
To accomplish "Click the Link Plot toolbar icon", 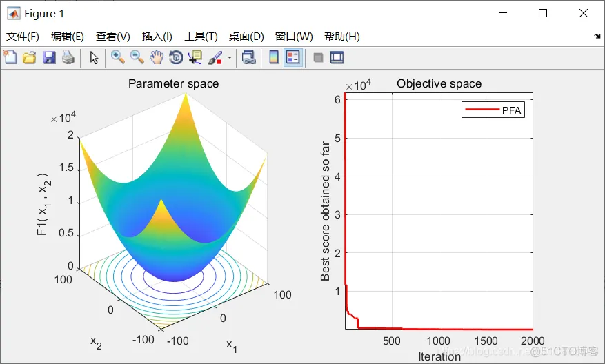I will (x=248, y=57).
